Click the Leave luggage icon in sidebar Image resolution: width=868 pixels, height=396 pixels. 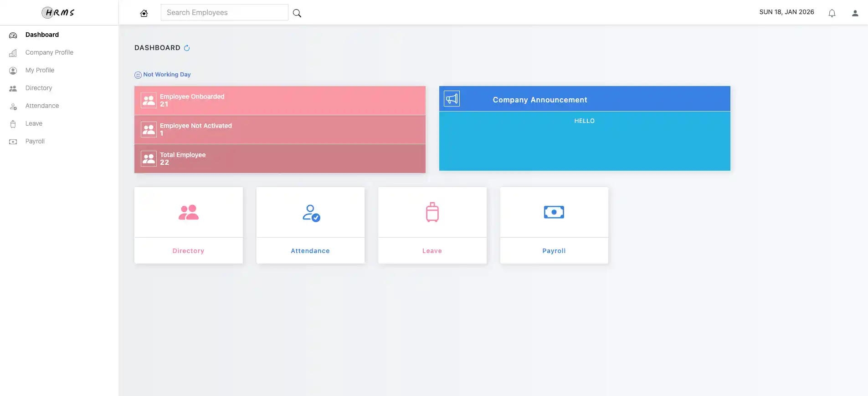pyautogui.click(x=13, y=124)
